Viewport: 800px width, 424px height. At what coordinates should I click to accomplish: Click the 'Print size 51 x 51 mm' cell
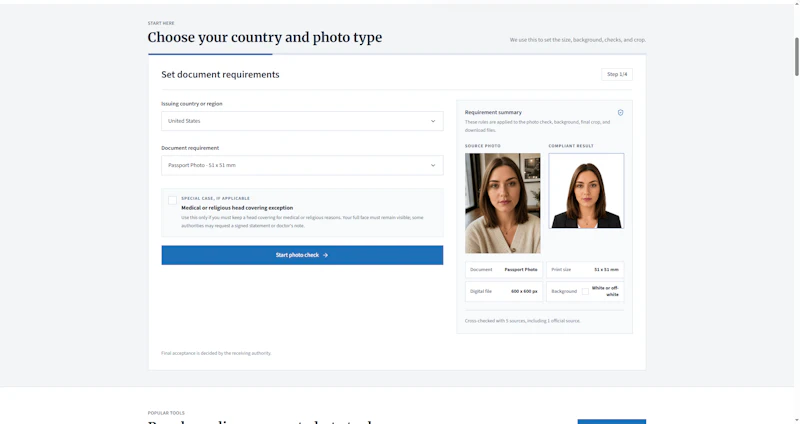[x=585, y=269]
